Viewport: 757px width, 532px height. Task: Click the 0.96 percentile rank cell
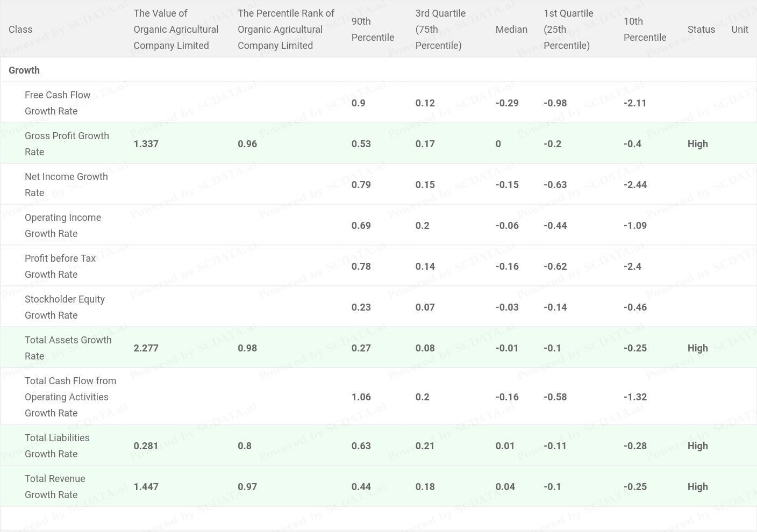pyautogui.click(x=247, y=144)
